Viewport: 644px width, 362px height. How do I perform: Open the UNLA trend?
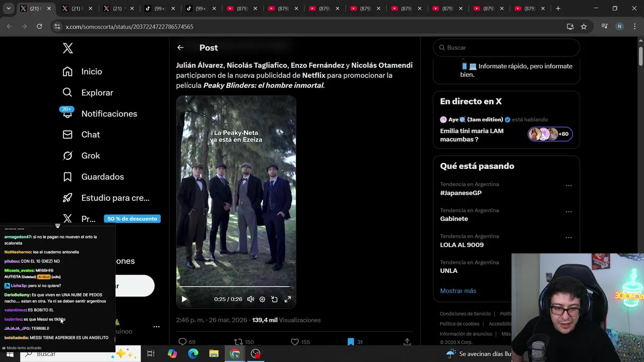[449, 270]
